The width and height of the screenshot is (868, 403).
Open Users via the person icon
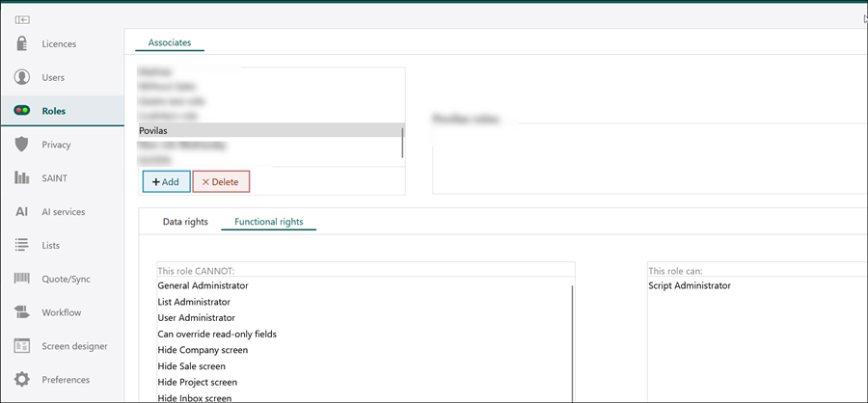coord(21,77)
